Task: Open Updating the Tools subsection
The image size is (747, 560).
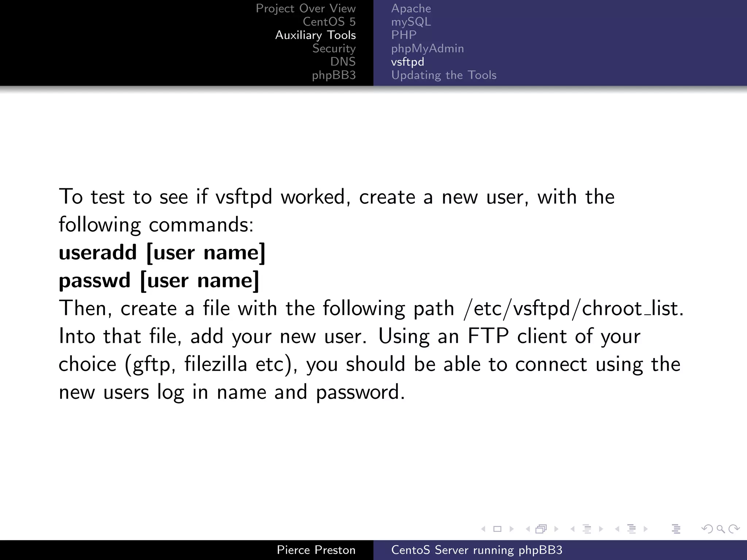Action: [444, 75]
